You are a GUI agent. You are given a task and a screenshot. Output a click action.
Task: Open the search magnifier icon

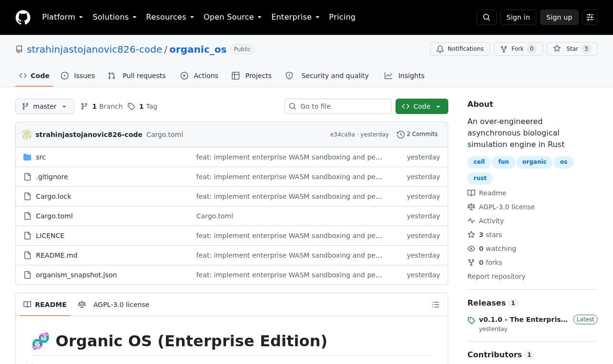[x=487, y=17]
